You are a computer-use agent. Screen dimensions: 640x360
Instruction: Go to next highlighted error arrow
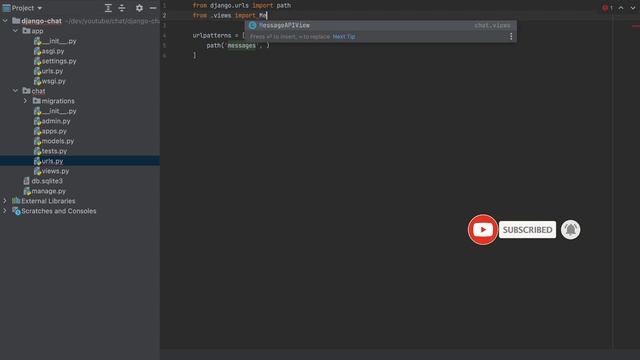tap(632, 8)
